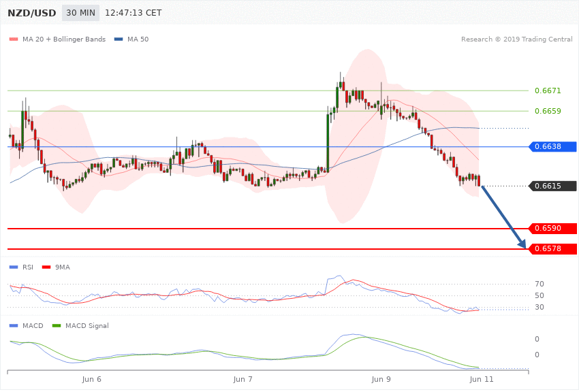
Task: Click the red 0.6590 support price tag
Action: (x=553, y=228)
